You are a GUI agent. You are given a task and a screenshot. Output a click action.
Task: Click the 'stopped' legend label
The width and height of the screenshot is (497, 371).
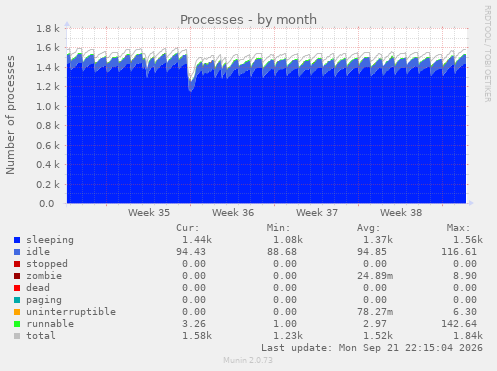[47, 264]
